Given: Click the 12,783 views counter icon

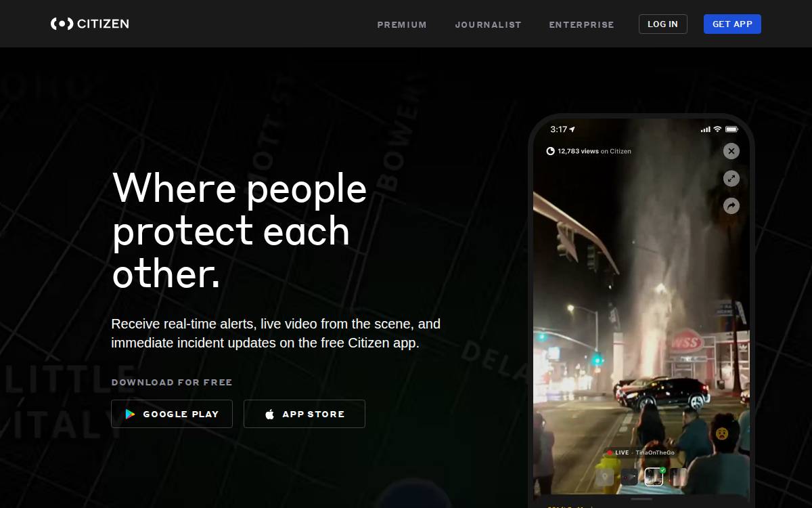Looking at the screenshot, I should click(x=550, y=151).
